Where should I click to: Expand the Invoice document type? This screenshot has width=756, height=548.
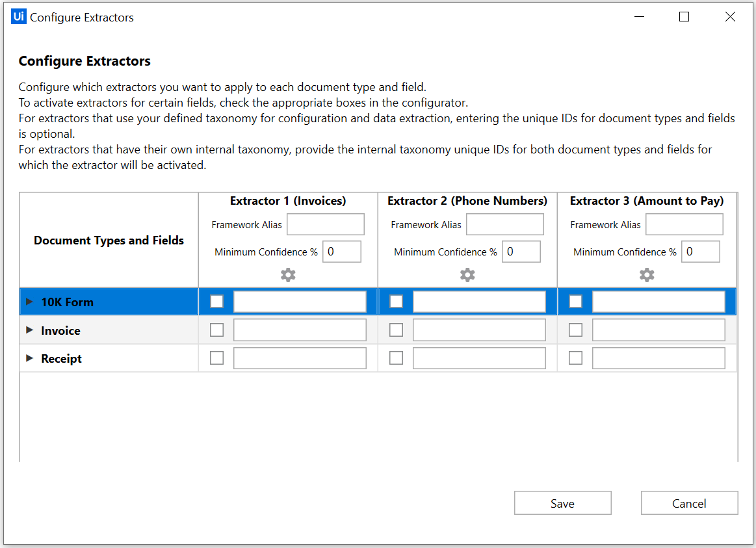click(29, 330)
